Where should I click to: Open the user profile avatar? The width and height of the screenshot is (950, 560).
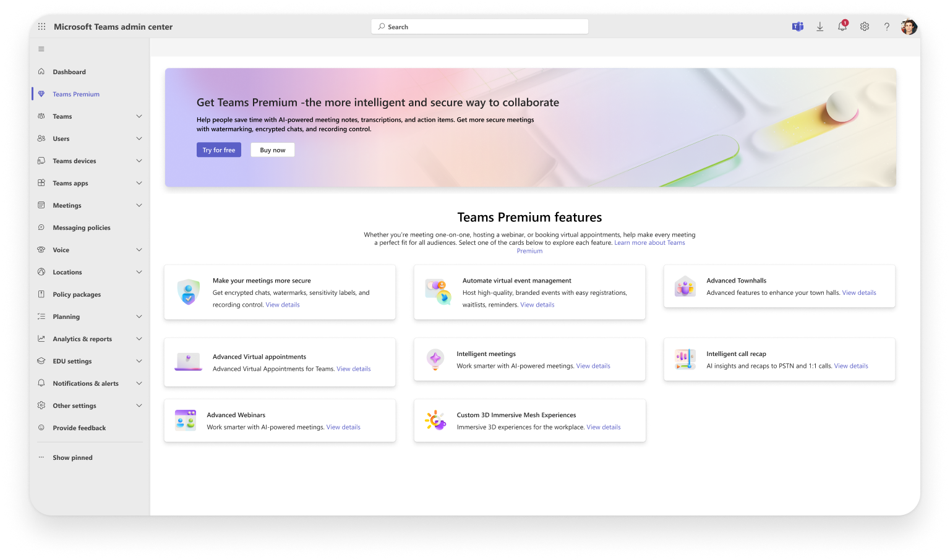click(x=909, y=27)
